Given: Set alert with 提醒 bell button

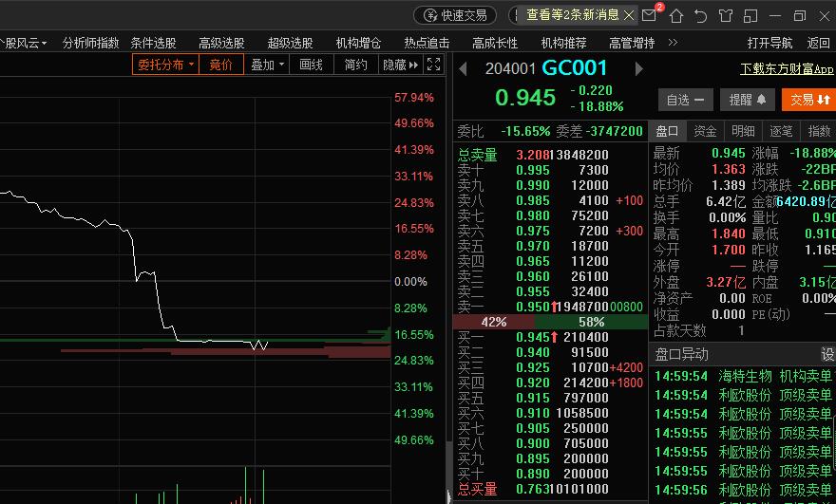Looking at the screenshot, I should tap(748, 100).
